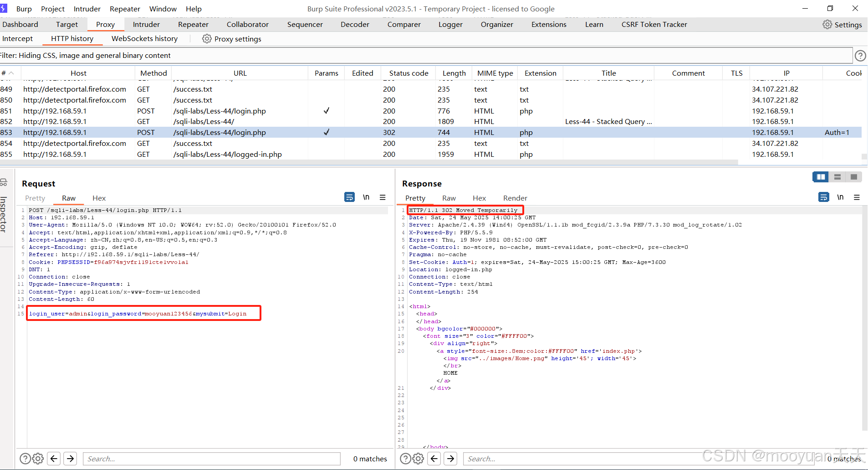Switch to Comparer tab

[404, 25]
